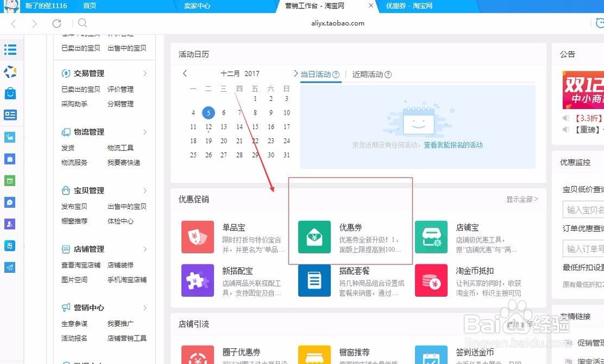Click the 图片空间 link
This screenshot has width=604, height=364.
coord(74,279)
